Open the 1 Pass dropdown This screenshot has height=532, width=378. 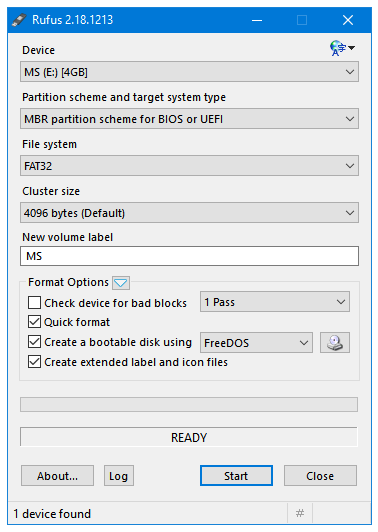point(275,302)
